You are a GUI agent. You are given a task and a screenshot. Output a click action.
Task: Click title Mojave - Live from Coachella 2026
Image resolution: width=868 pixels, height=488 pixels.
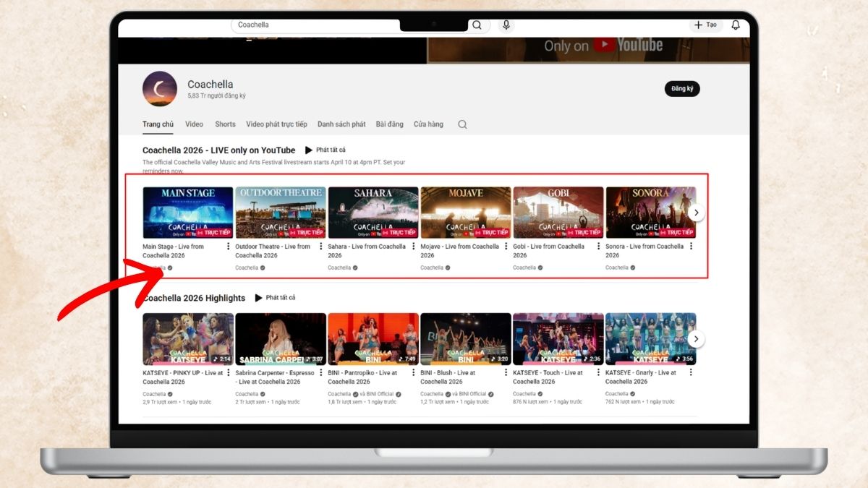pos(459,251)
